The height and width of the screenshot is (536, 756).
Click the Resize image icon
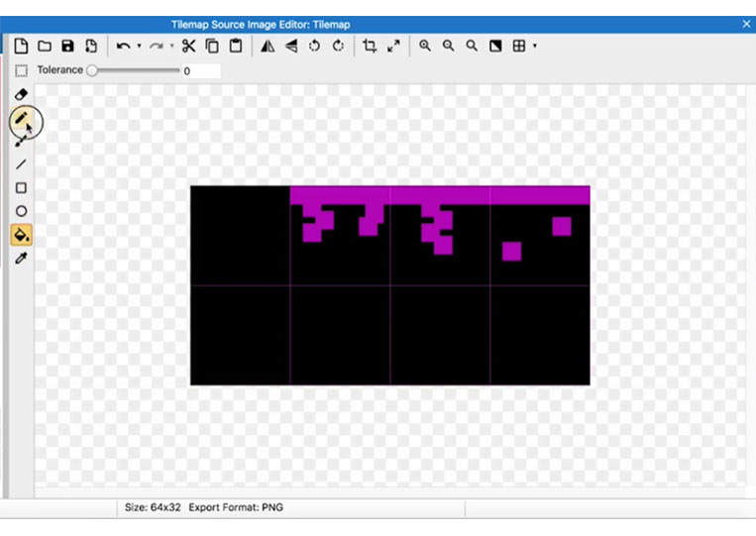(393, 47)
